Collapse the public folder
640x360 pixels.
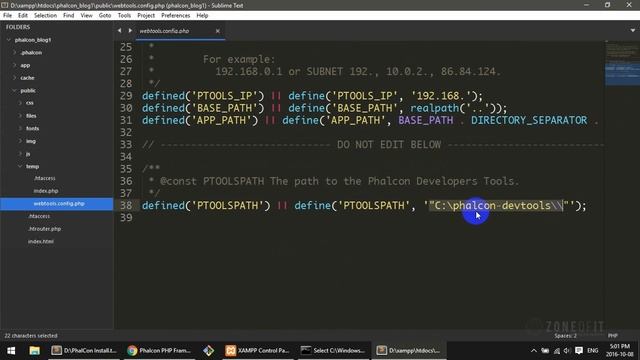click(x=15, y=91)
